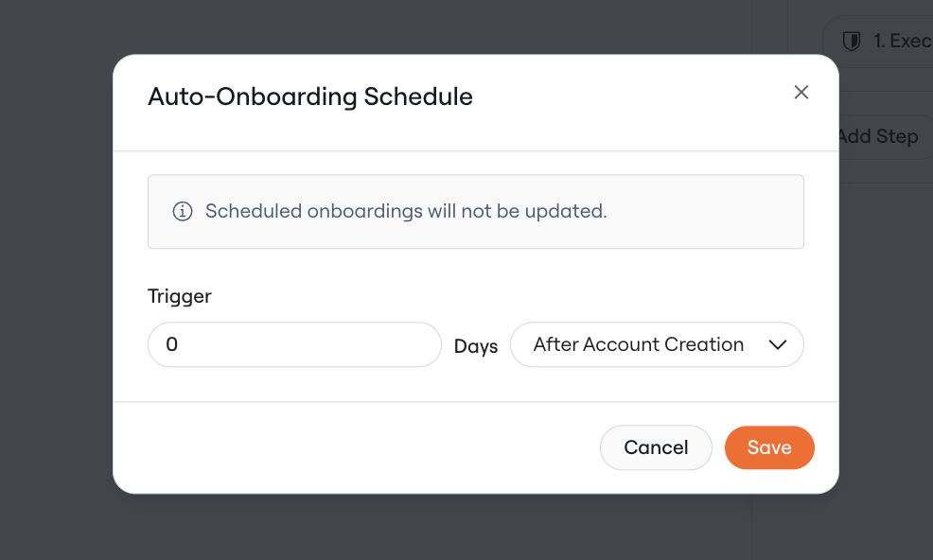This screenshot has width=933, height=560.
Task: Click the shield icon beside 1. Exec
Action: click(852, 41)
